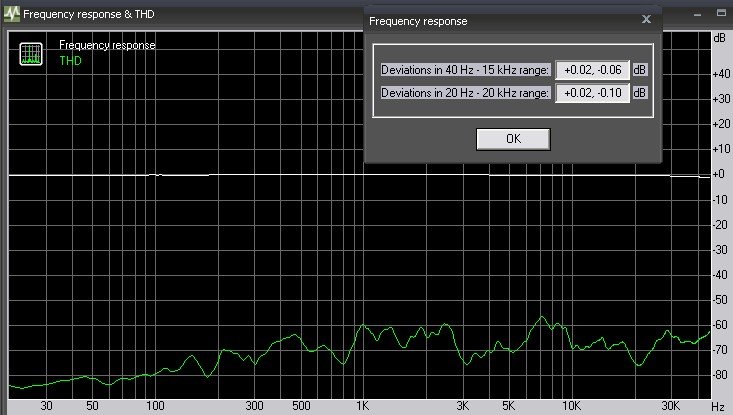Click 'Deviations in 20 Hz - 20 kHz range:' label
Image resolution: width=733 pixels, height=415 pixels.
(465, 93)
